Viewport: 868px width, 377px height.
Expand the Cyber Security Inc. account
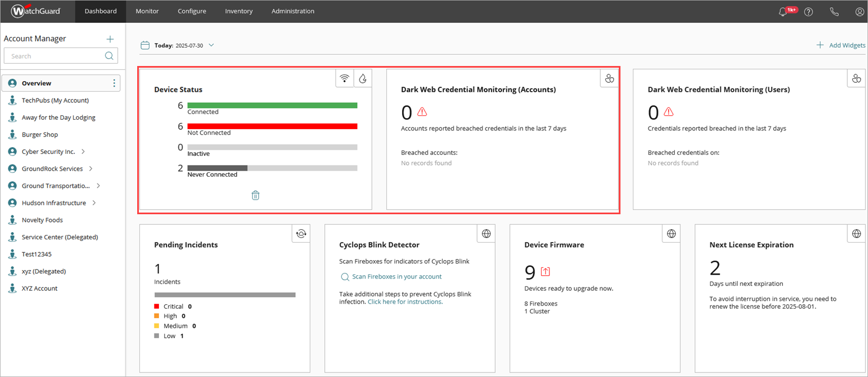[x=83, y=152]
